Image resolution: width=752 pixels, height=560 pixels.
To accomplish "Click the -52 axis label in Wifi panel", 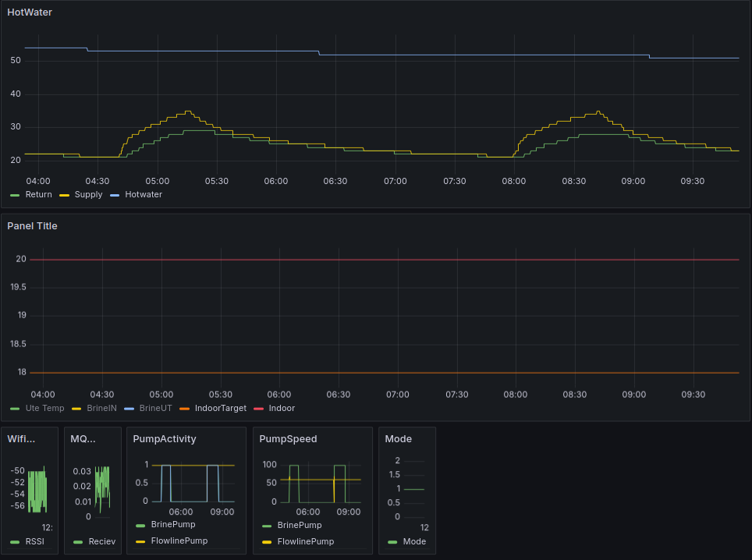I will 17,482.
